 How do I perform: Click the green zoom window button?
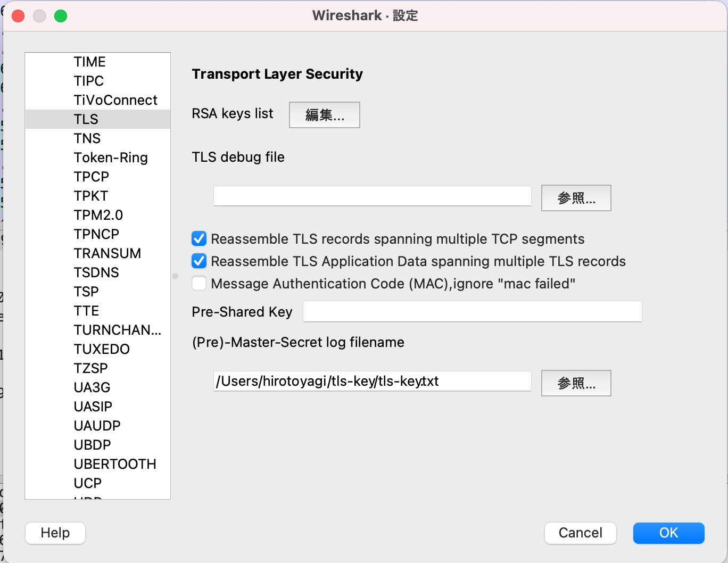[61, 16]
